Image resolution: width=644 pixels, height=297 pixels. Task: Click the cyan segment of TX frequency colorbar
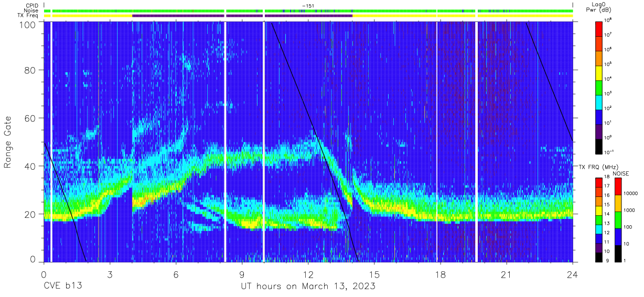point(600,229)
